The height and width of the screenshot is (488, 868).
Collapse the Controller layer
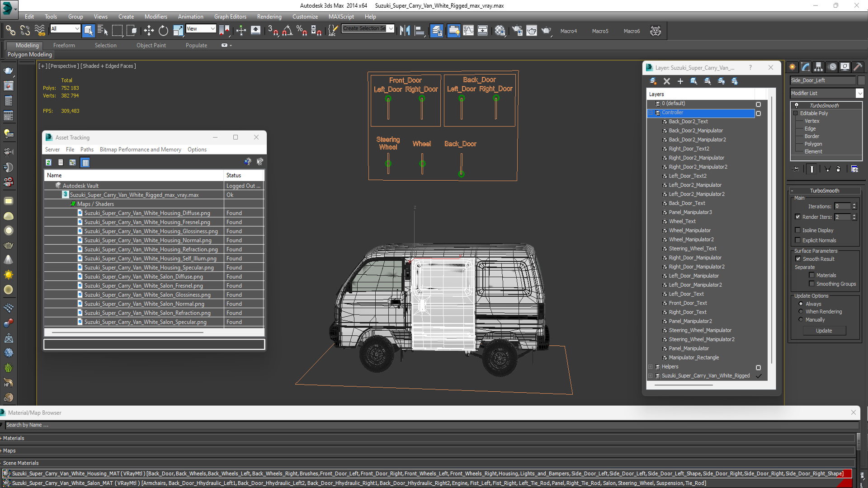[x=651, y=113]
